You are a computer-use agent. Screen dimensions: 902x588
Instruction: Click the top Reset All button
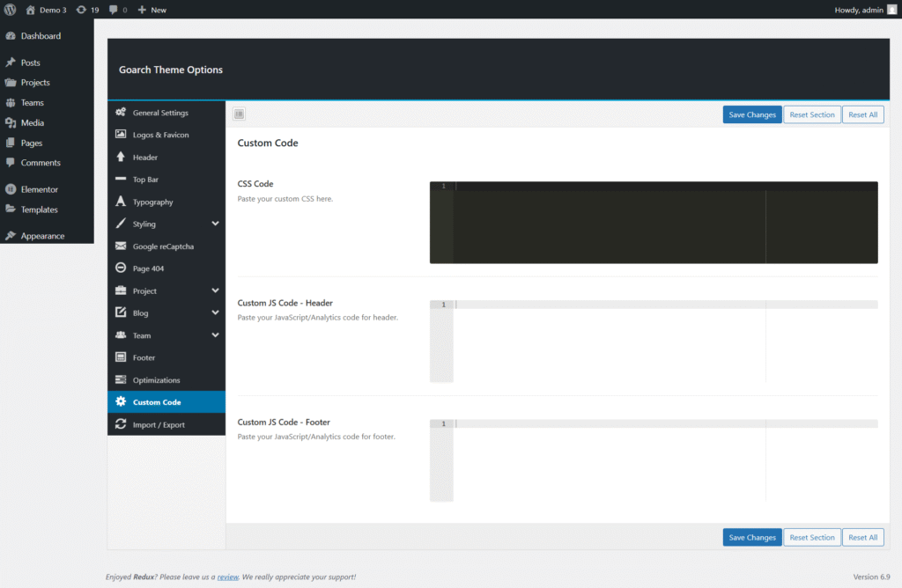tap(863, 114)
